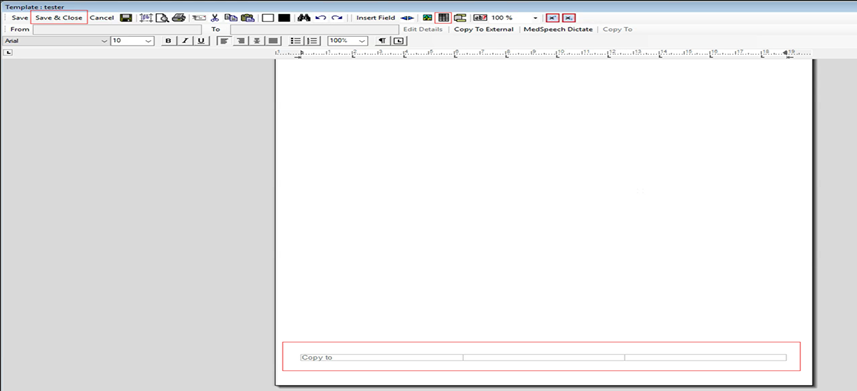
Task: Click the floppy disk save icon
Action: (x=126, y=18)
